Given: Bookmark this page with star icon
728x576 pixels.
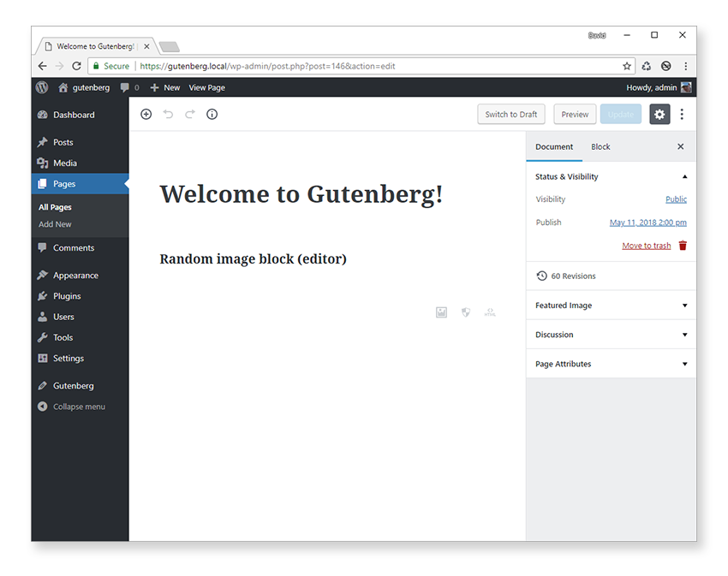Looking at the screenshot, I should click(627, 66).
